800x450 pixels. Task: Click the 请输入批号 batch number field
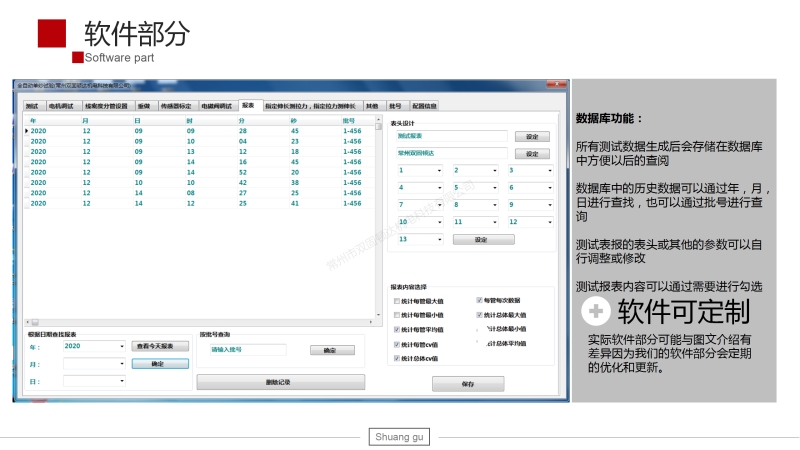(x=248, y=350)
